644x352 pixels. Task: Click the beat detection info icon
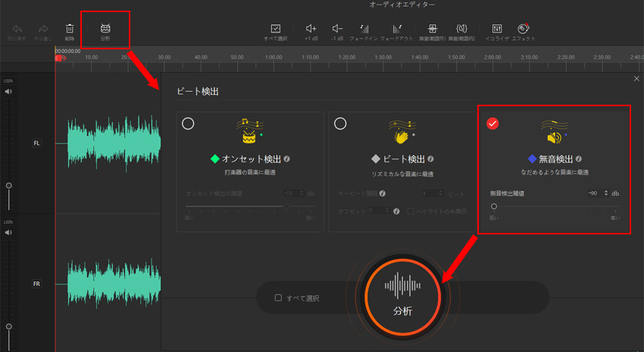coord(430,159)
